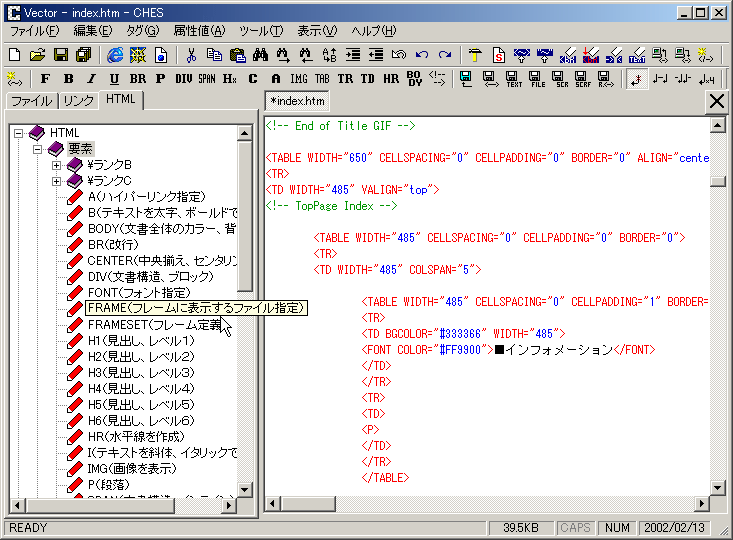
Task: Insert TAB table tag icon
Action: click(322, 79)
